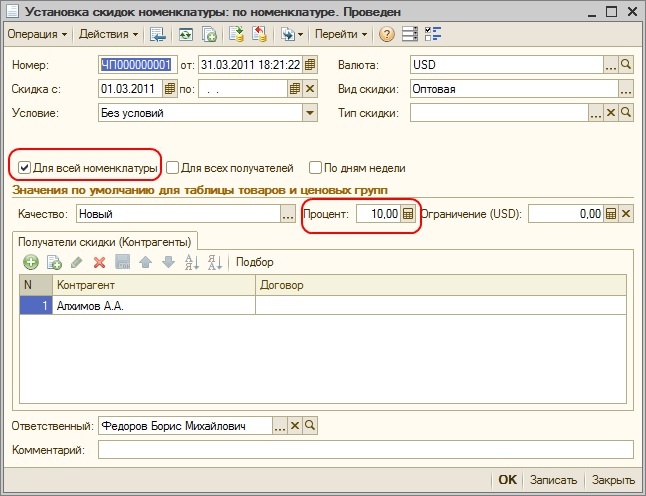The image size is (646, 496).
Task: Add new recipient row with green plus
Action: tap(31, 262)
